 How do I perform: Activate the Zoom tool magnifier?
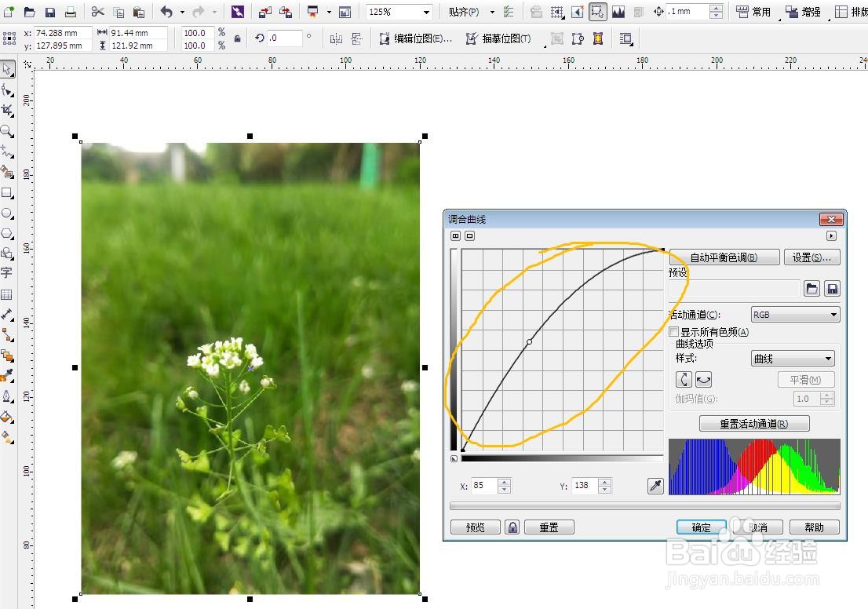point(7,131)
